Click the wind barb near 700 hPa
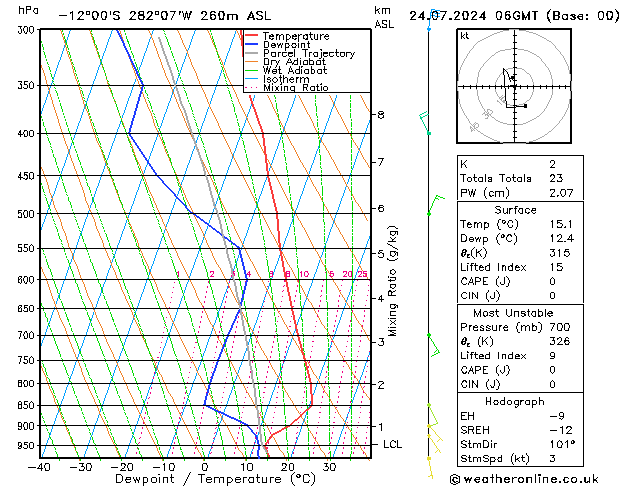629x486 pixels. point(434,345)
